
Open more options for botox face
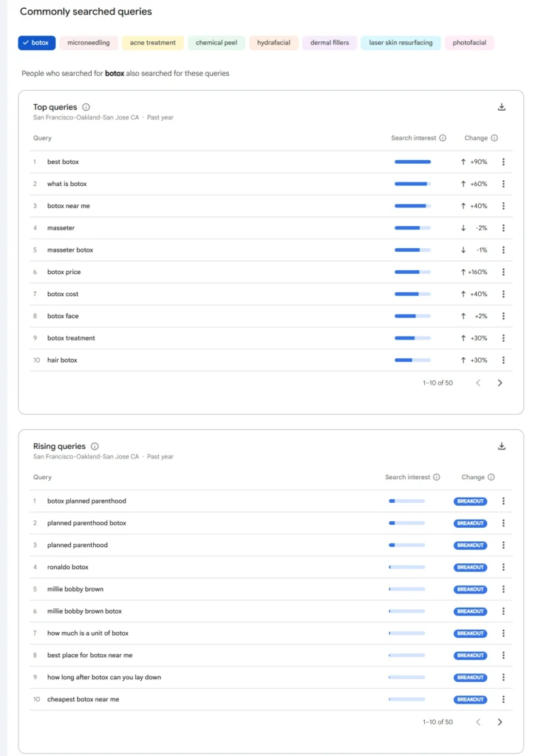click(x=503, y=316)
